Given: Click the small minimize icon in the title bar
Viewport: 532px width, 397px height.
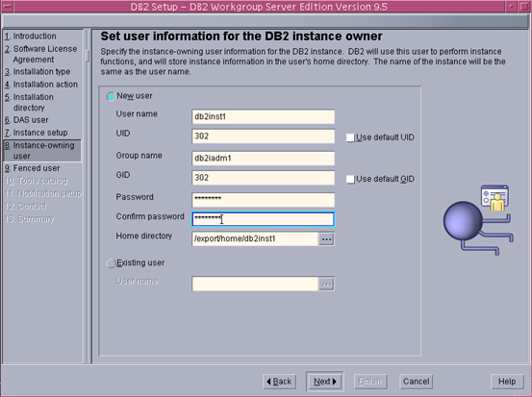Looking at the screenshot, I should 511,7.
